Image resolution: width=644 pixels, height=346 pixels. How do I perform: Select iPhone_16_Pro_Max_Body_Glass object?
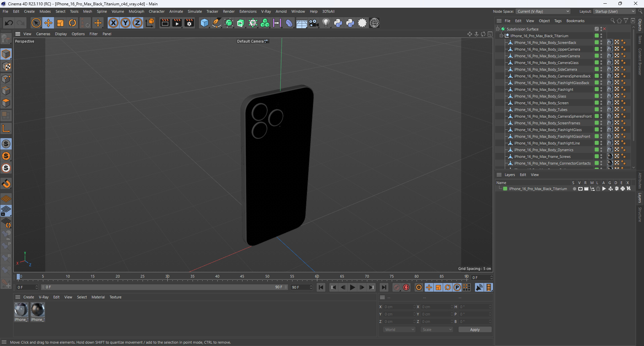pyautogui.click(x=540, y=96)
